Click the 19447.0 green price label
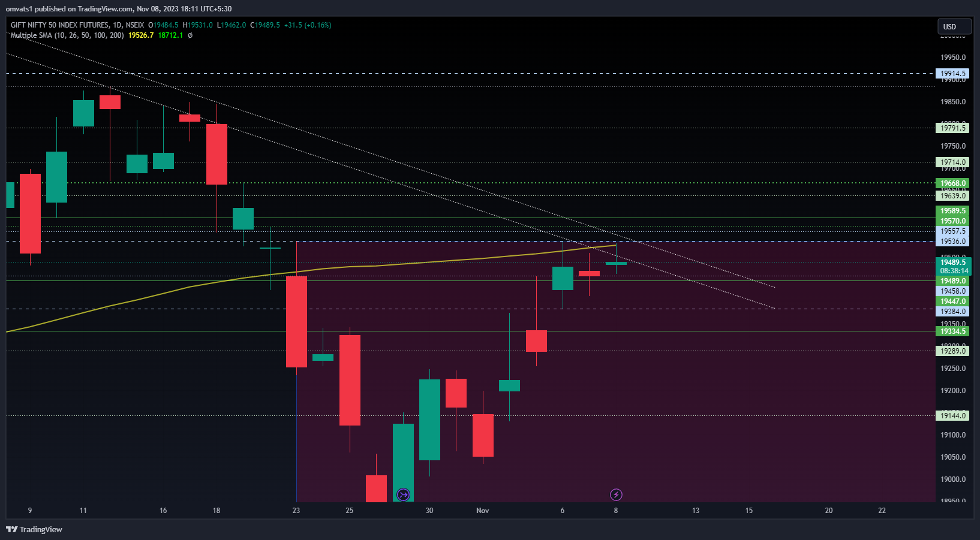Image resolution: width=980 pixels, height=540 pixels. coord(952,301)
